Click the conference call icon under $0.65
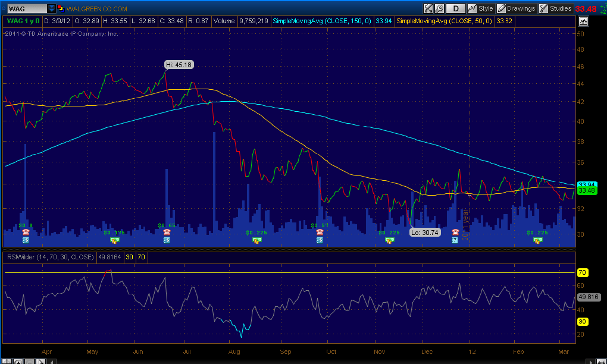The image size is (607, 364). click(167, 240)
